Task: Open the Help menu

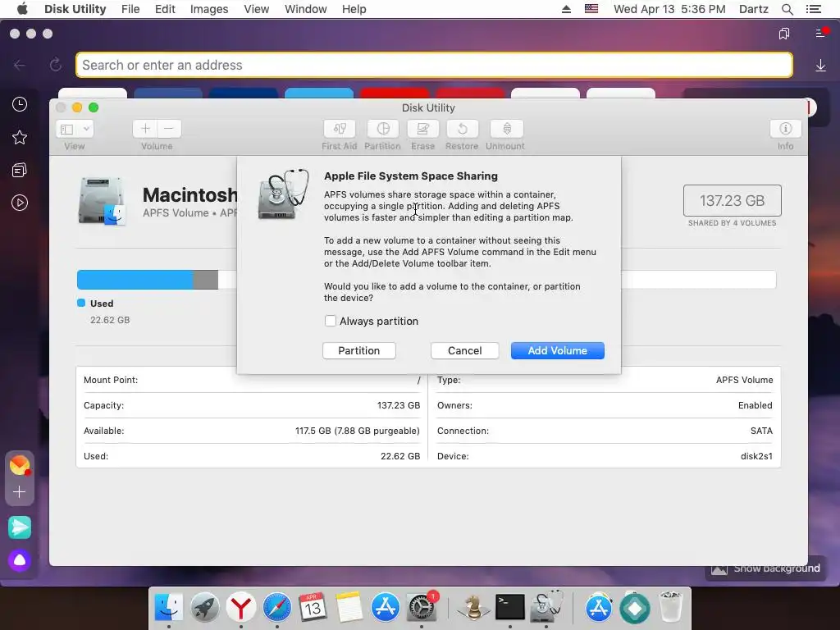Action: [354, 9]
